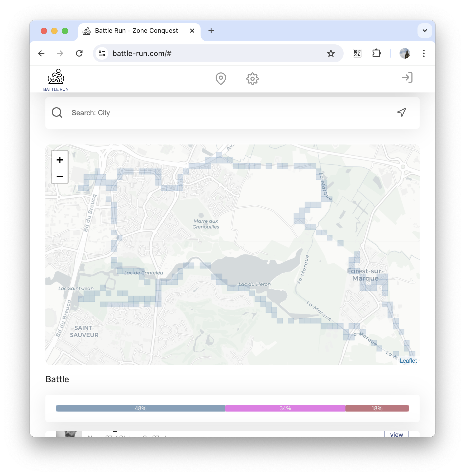Image resolution: width=465 pixels, height=476 pixels.
Task: Click the SAINT-SAUVEUR map label
Action: (x=84, y=332)
